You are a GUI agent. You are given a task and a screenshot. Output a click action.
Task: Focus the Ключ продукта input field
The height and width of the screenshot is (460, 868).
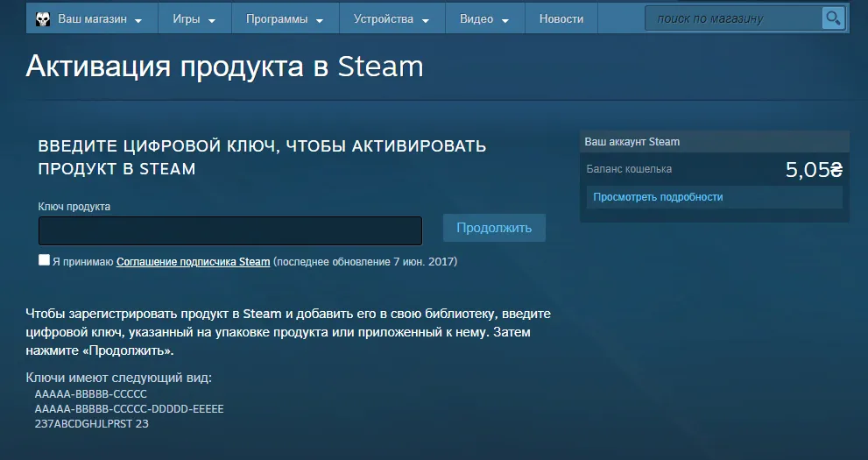[230, 230]
